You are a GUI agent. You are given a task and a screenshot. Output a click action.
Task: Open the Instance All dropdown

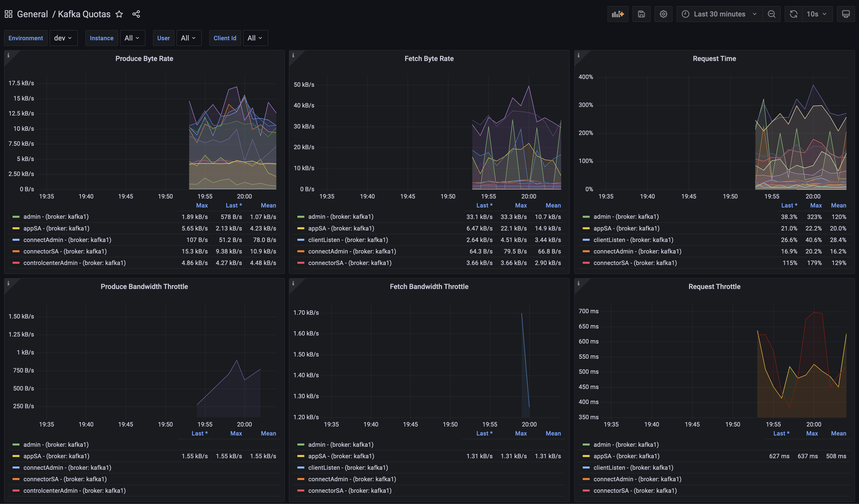[132, 38]
